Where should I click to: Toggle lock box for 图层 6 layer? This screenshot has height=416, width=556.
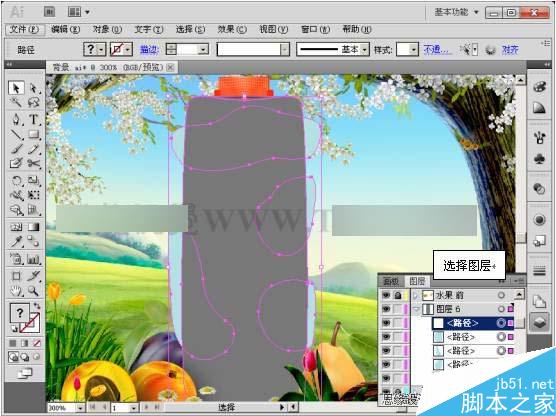398,309
